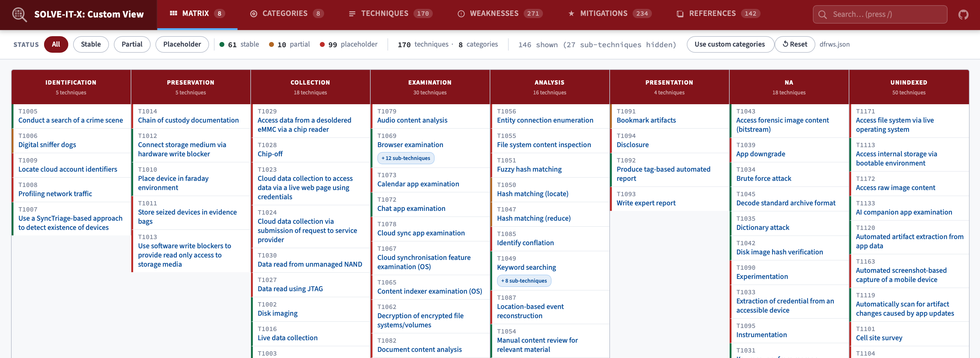Screen dimensions: 980x358
Task: Expand the 12 sub-techniques under Browser examination
Action: click(x=405, y=158)
